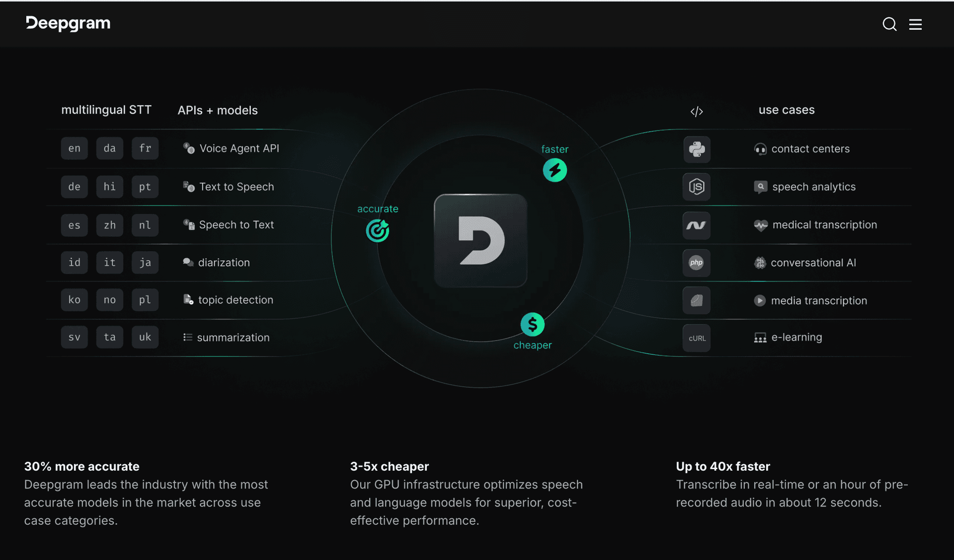Viewport: 954px width, 560px height.
Task: Click the APIs + models heading
Action: click(218, 110)
